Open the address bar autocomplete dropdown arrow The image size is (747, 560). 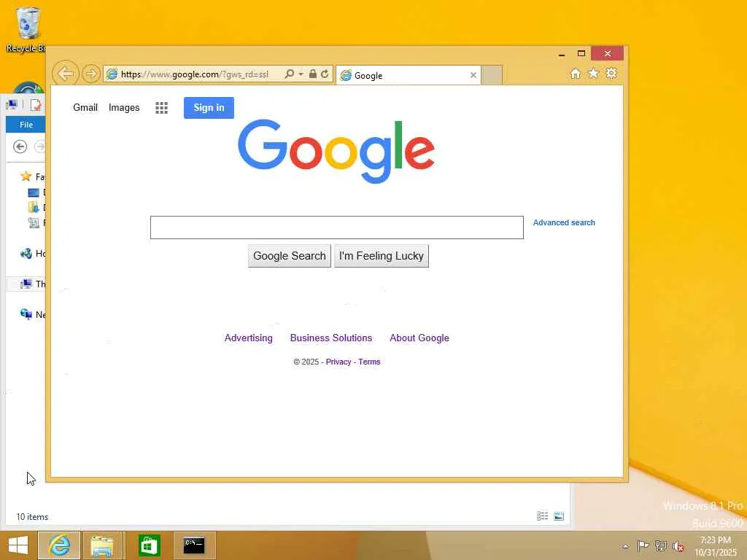coord(301,74)
